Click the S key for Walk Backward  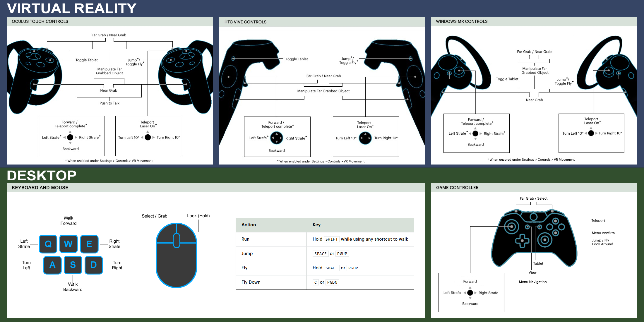73,265
